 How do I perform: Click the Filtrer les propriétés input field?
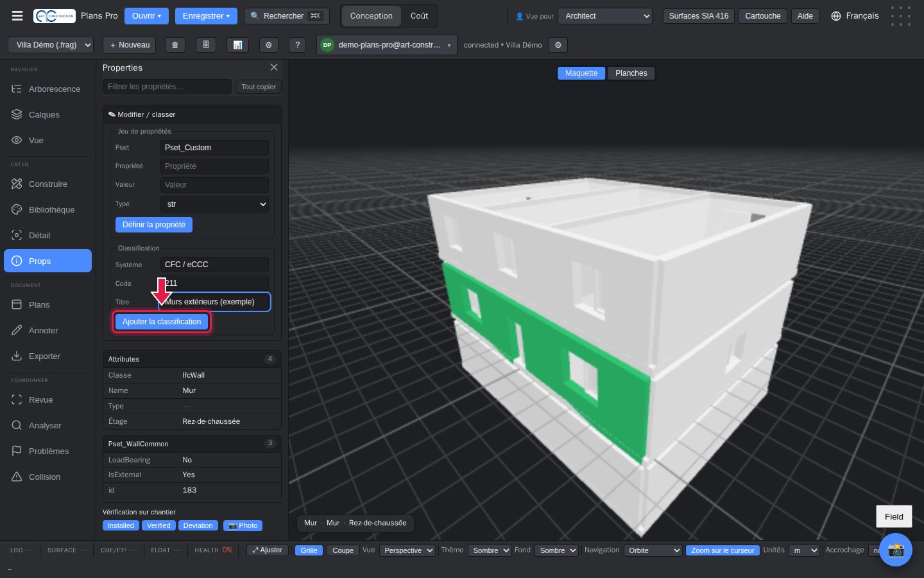pyautogui.click(x=167, y=87)
